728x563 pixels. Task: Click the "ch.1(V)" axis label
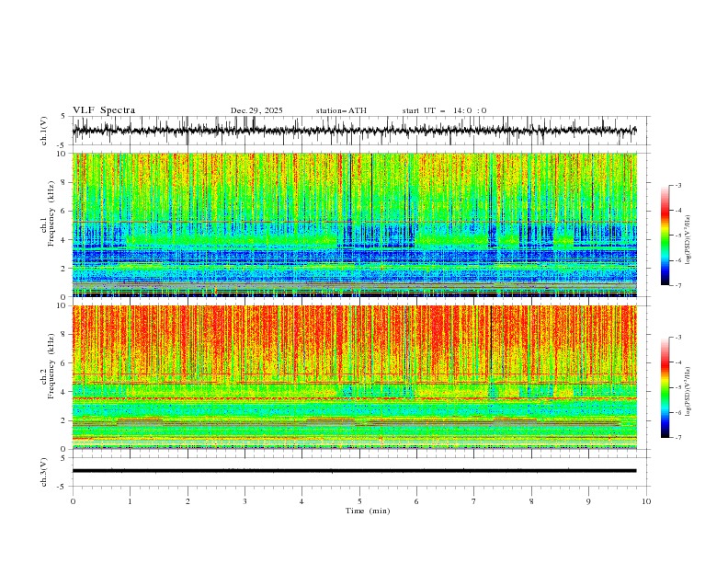click(44, 131)
